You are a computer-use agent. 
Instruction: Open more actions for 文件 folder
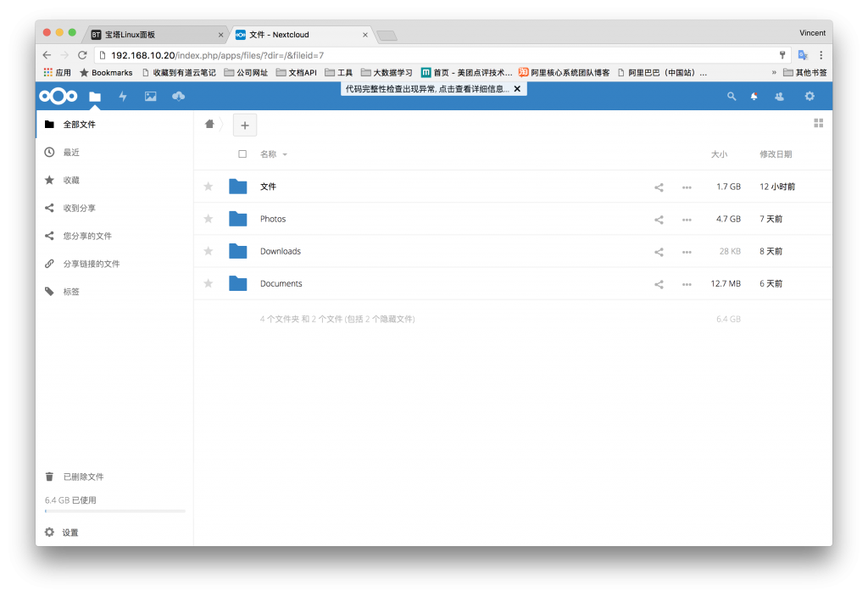687,187
